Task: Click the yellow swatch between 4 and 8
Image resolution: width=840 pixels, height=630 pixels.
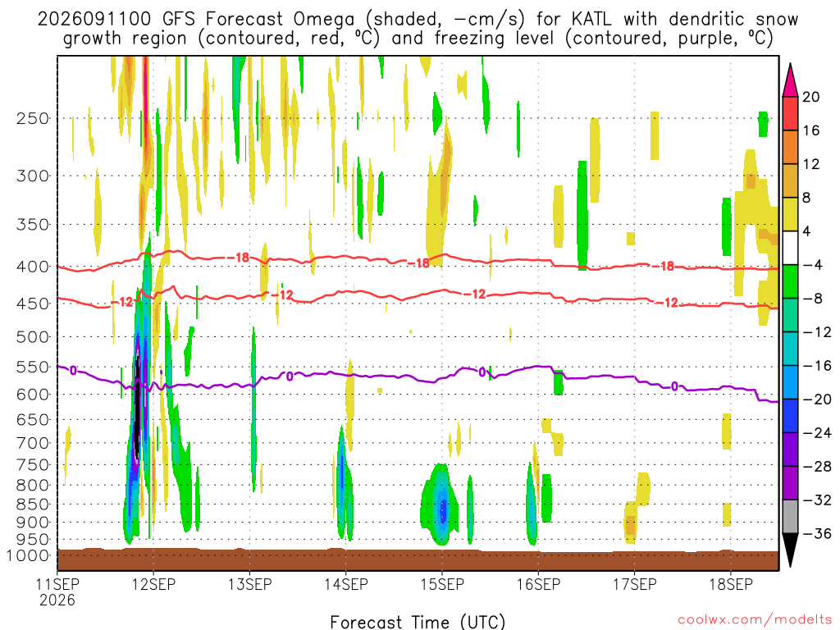Action: [790, 214]
